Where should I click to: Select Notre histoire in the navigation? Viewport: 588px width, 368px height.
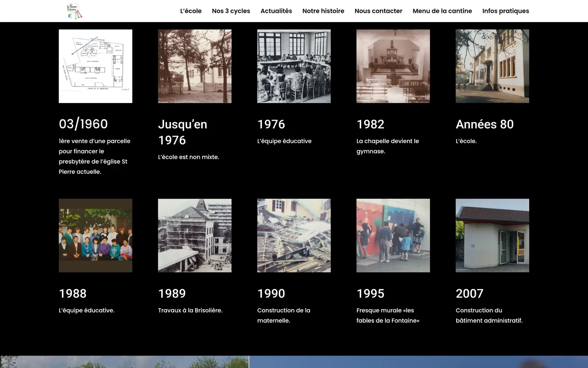pos(323,11)
